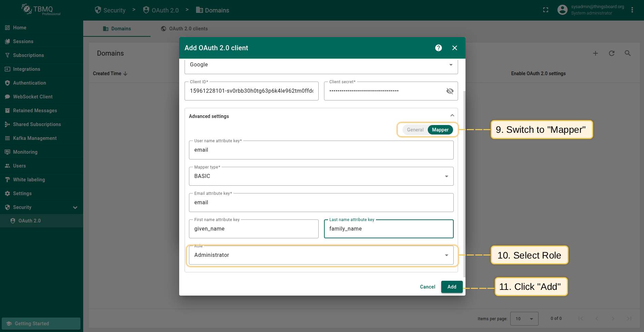
Task: Collapse the Advanced settings section
Action: pyautogui.click(x=452, y=116)
